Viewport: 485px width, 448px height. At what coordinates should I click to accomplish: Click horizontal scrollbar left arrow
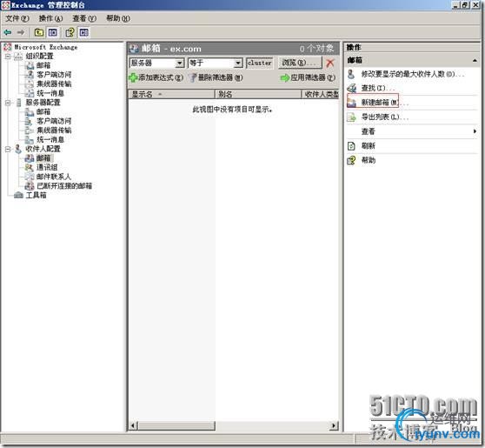tap(132, 425)
